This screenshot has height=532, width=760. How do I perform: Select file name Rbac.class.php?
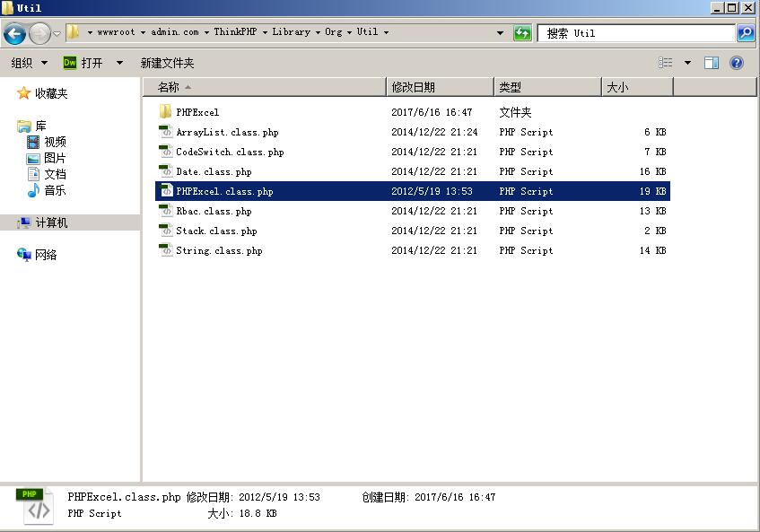pyautogui.click(x=214, y=211)
